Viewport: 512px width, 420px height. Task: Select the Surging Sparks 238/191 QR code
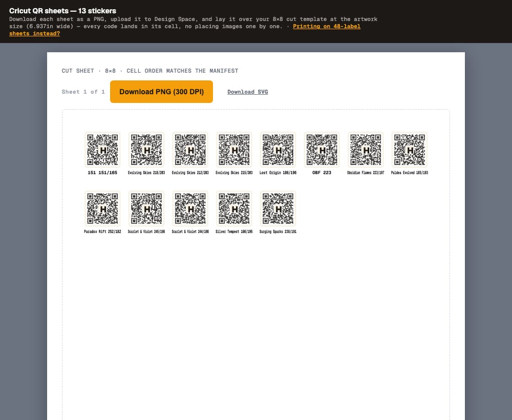pos(278,208)
